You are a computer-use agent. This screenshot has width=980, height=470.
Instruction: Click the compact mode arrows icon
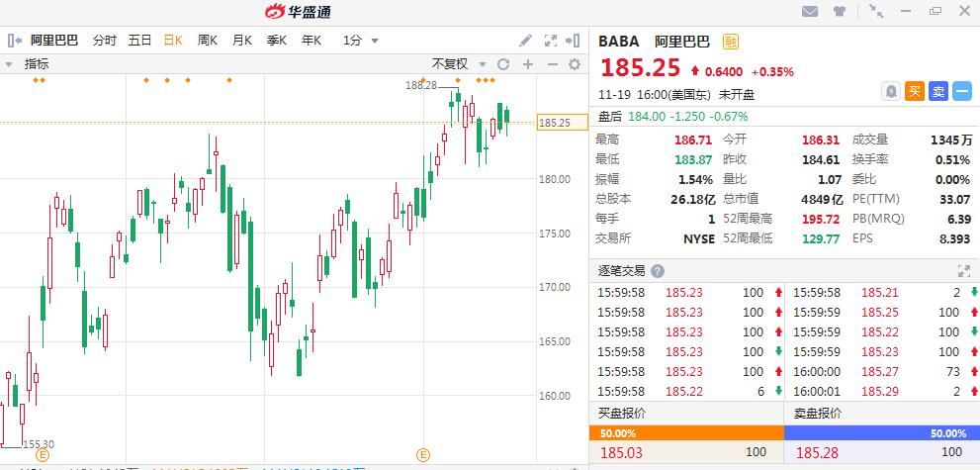[875, 11]
